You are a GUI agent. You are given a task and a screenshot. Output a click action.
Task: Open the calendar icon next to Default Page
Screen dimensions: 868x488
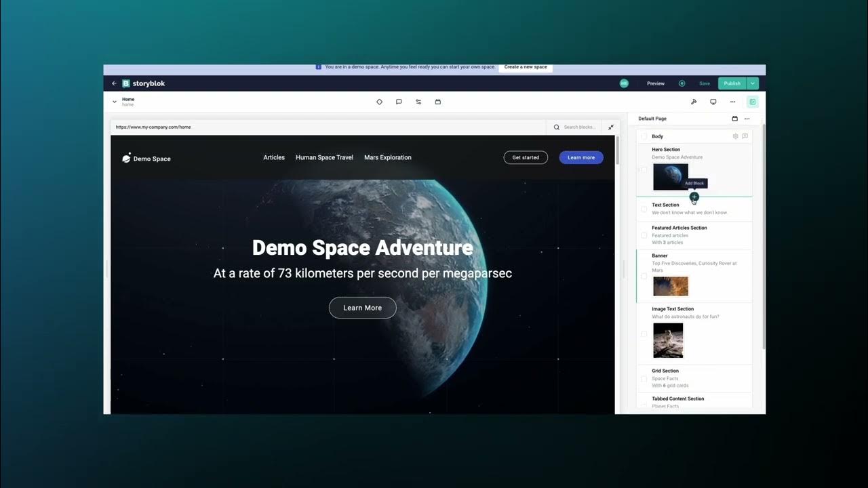click(x=735, y=119)
